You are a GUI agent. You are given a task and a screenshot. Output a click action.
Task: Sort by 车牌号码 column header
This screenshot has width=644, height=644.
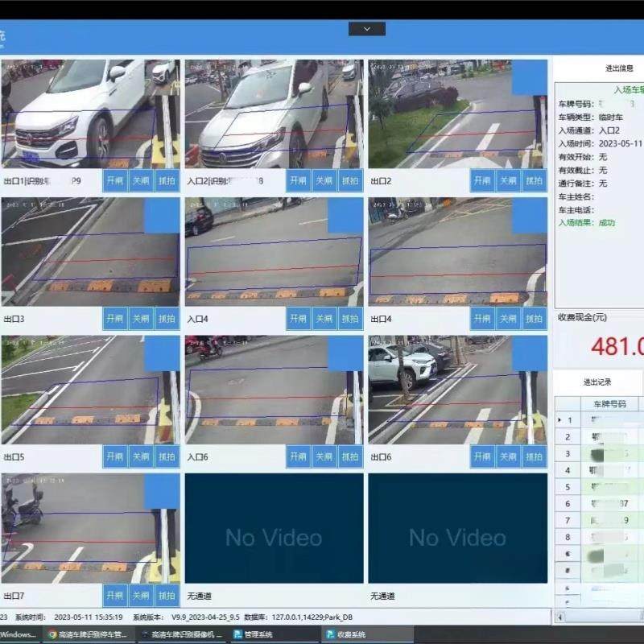click(x=609, y=404)
